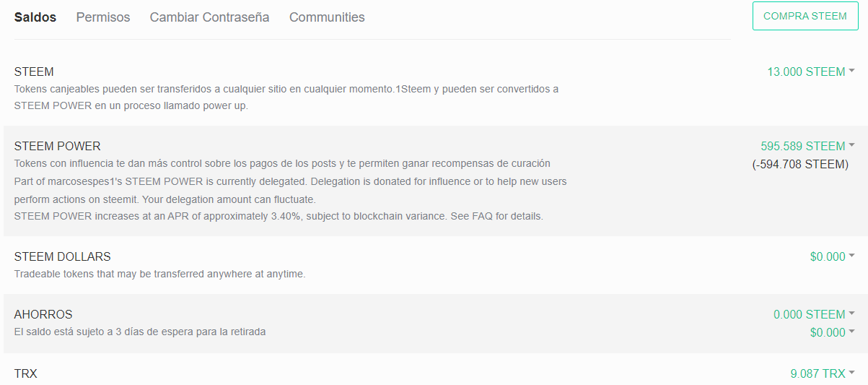Expand the $0.000 Steem Dollars dropdown
Viewport: 868px width, 385px height.
833,256
